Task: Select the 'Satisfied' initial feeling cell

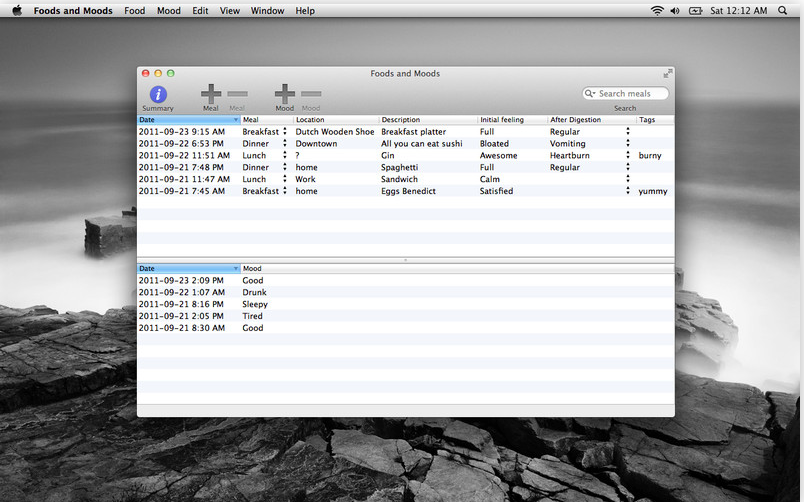Action: tap(496, 190)
